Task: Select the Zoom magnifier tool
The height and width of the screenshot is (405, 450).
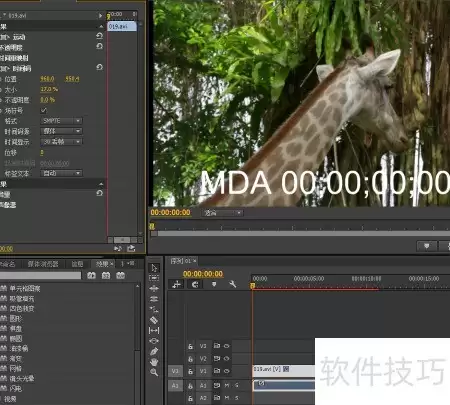Action: coord(154,372)
